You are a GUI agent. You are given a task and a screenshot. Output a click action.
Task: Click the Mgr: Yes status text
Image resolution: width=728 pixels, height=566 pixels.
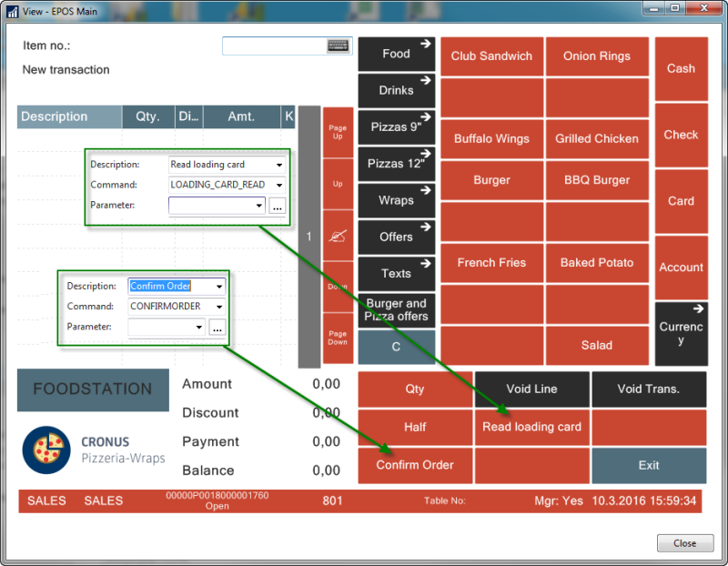pos(559,501)
